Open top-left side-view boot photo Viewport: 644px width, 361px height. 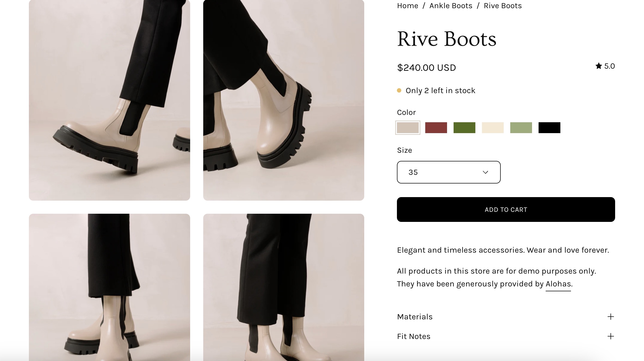[x=109, y=100]
